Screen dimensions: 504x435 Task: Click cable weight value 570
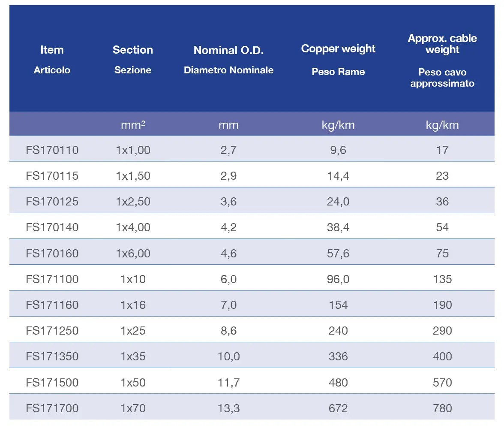(x=442, y=383)
